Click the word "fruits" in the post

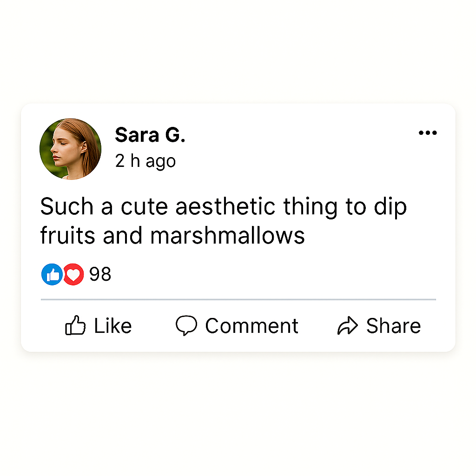point(68,236)
